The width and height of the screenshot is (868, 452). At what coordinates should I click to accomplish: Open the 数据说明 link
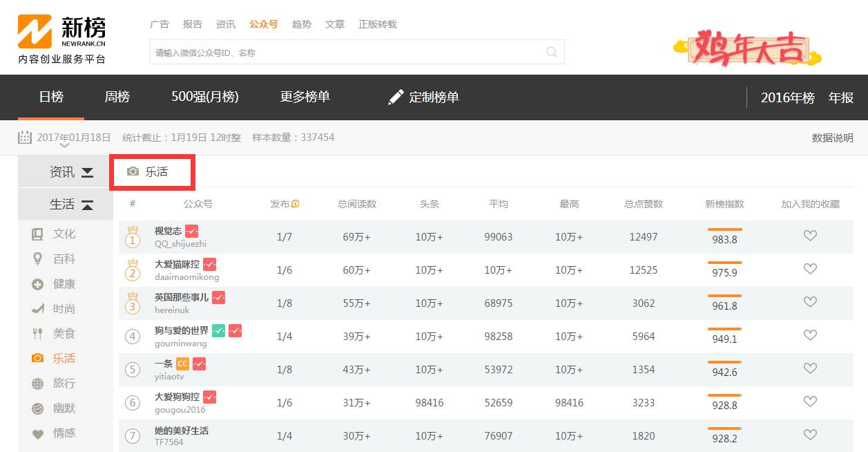(833, 138)
